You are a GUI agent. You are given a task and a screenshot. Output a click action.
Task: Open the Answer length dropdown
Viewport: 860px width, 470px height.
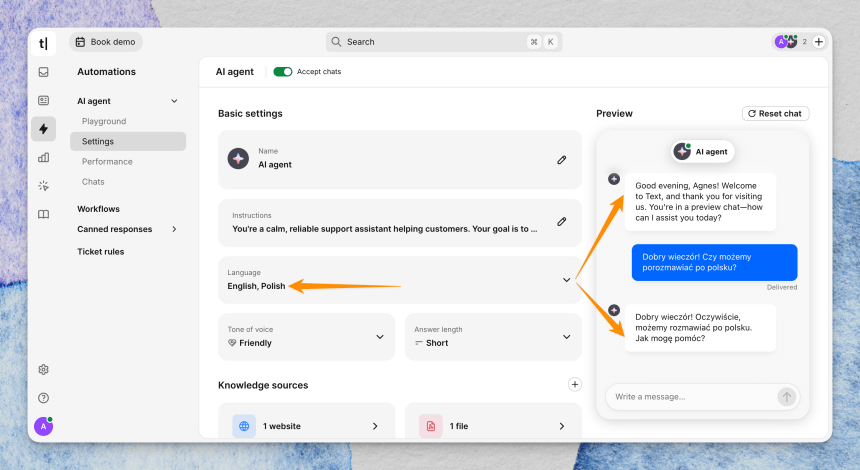click(493, 337)
